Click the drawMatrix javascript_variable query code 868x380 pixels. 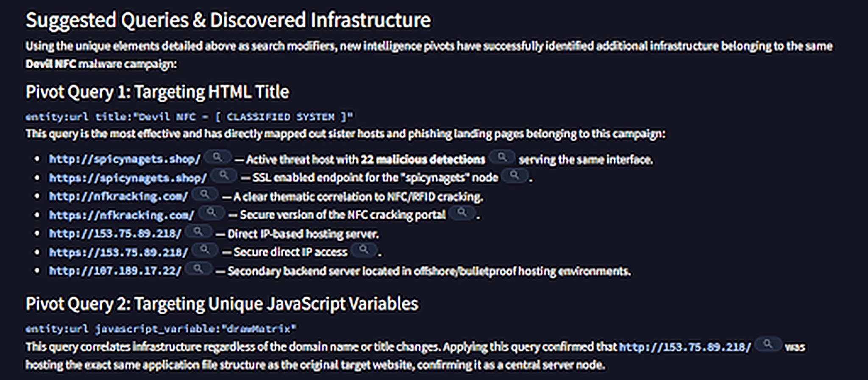click(161, 329)
